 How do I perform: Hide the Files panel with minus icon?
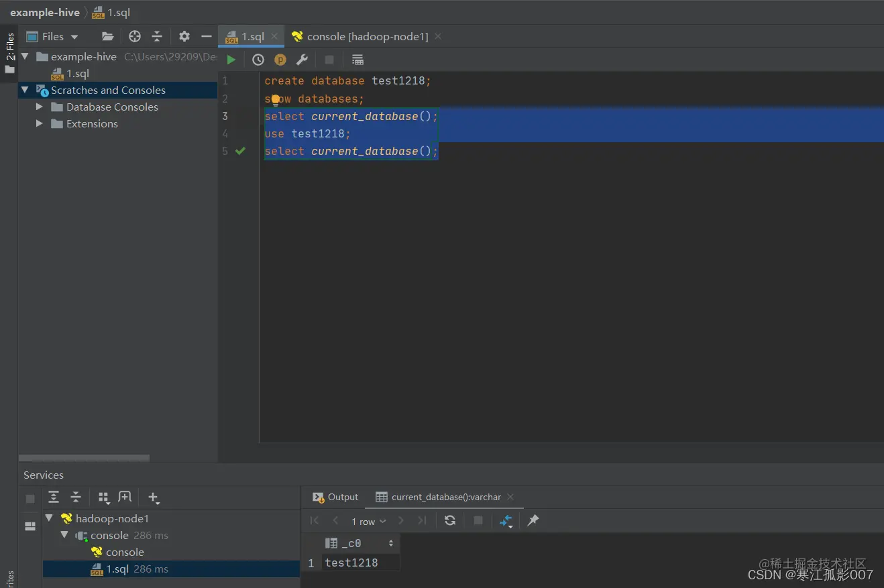coord(207,36)
